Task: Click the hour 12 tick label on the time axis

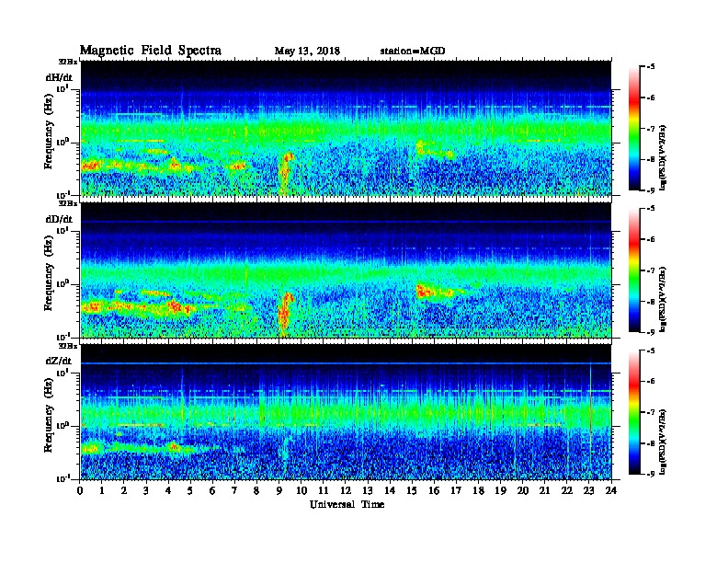Action: [346, 490]
